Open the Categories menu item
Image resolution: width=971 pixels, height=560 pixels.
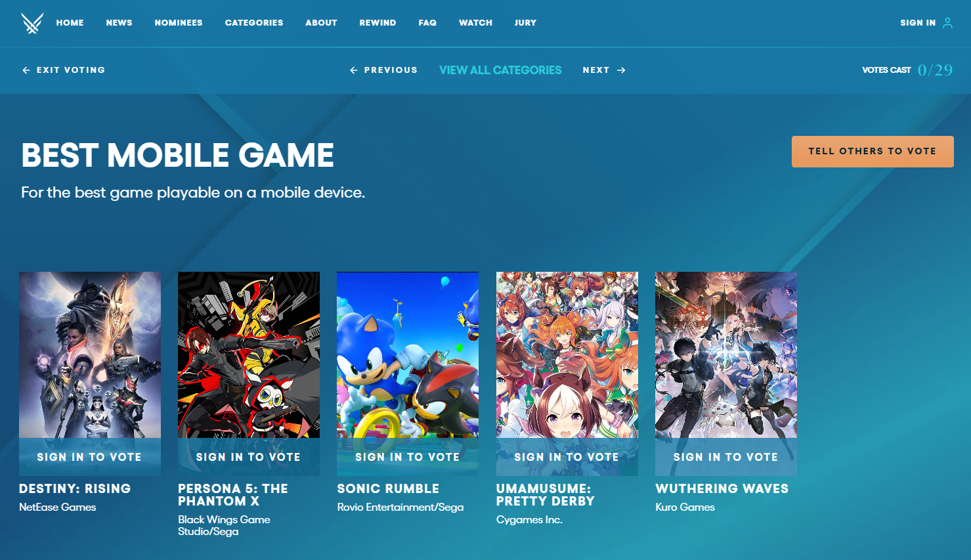(x=254, y=23)
